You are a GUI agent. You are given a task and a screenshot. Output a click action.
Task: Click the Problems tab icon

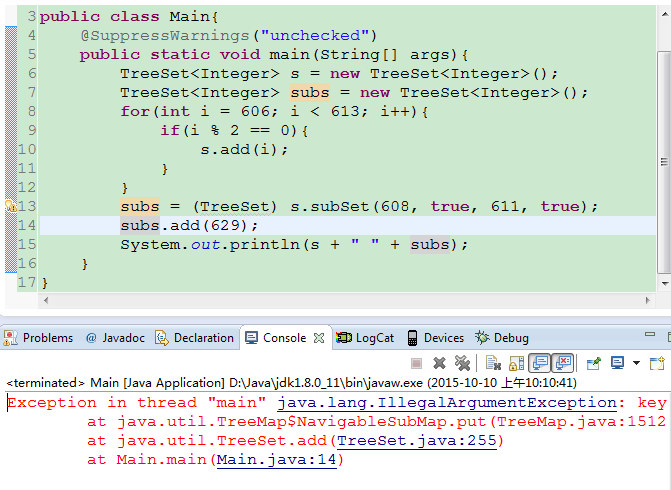pos(10,338)
